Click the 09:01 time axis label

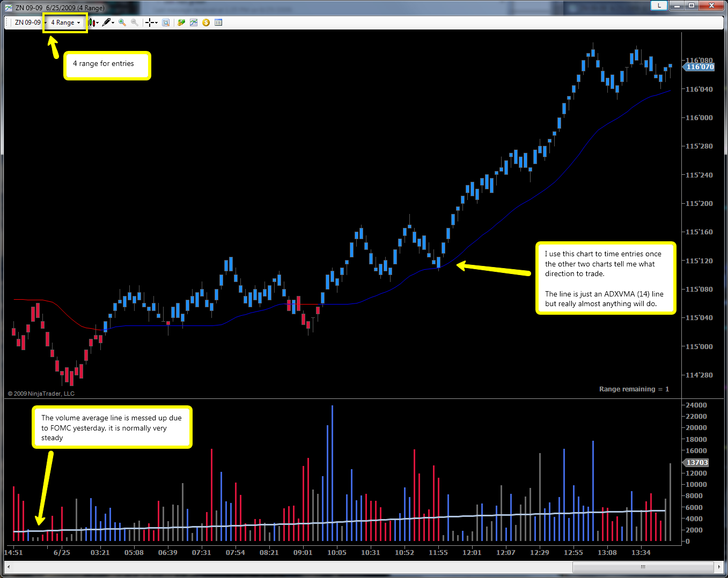(x=303, y=553)
